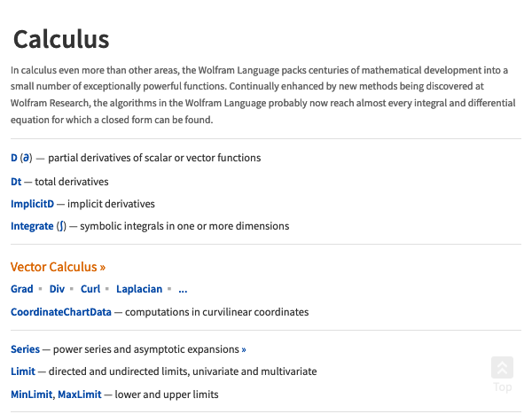
Task: Open the Grad function link
Action: [x=21, y=289]
